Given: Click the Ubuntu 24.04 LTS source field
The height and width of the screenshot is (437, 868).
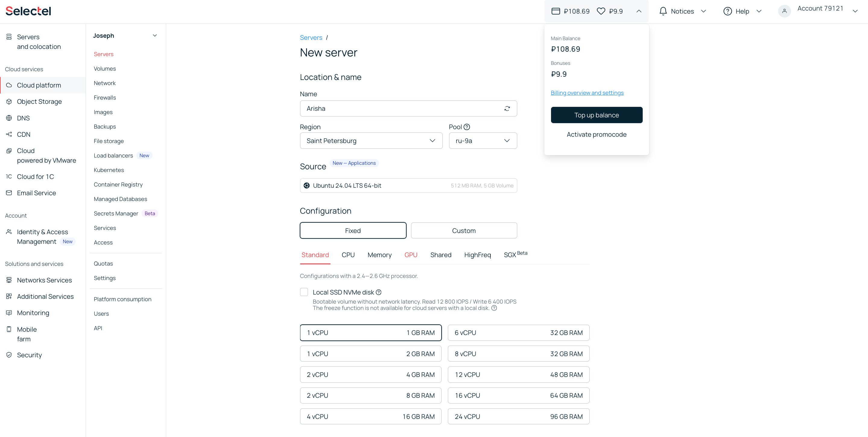Looking at the screenshot, I should coord(408,186).
